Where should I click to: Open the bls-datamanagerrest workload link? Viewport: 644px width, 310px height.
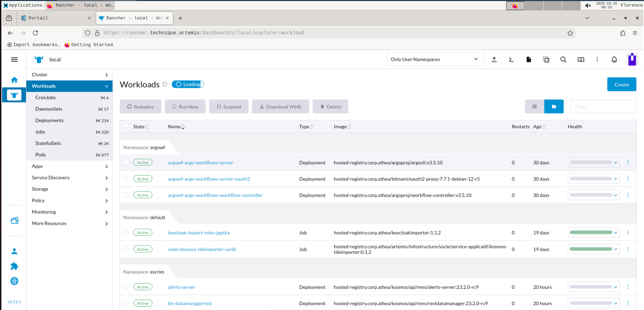(x=190, y=303)
